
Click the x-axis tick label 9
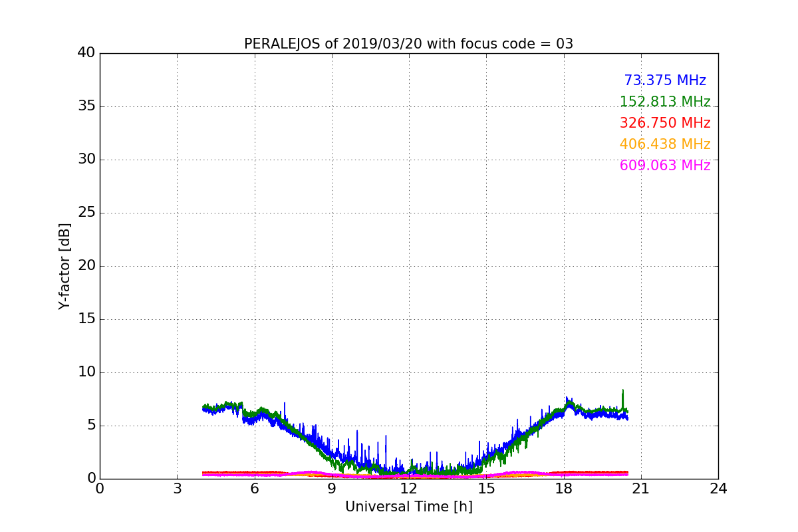coord(332,489)
